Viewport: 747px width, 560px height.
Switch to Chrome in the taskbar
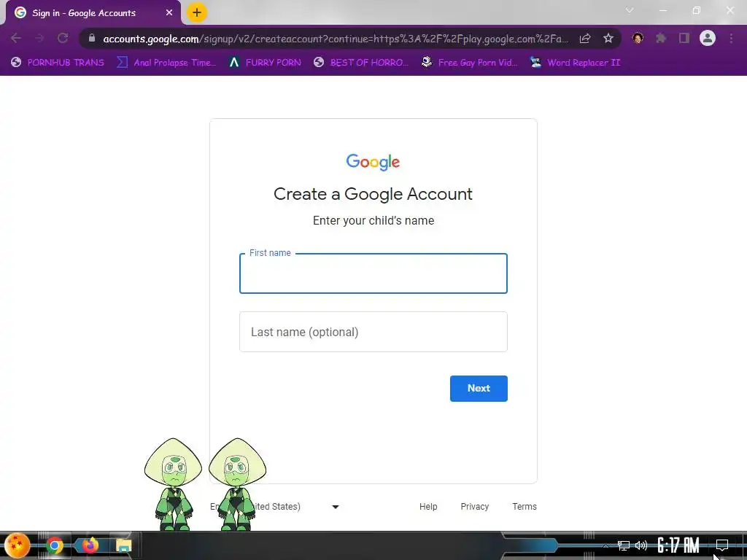[54, 545]
